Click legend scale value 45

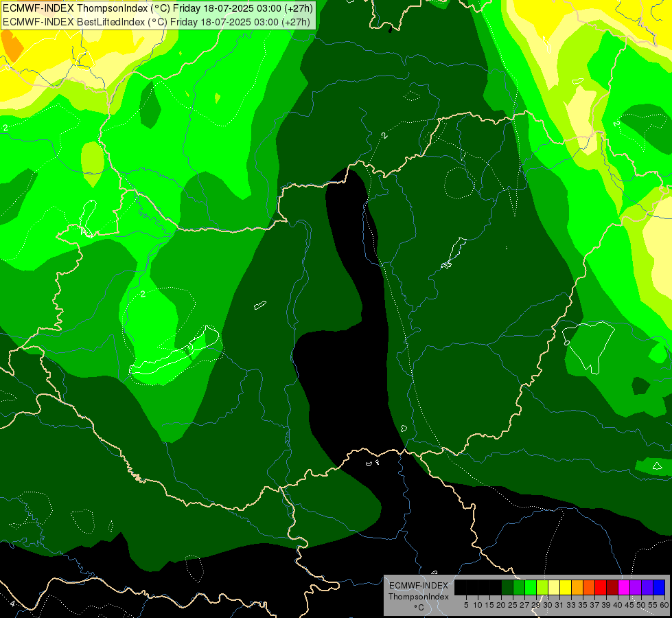point(629,605)
